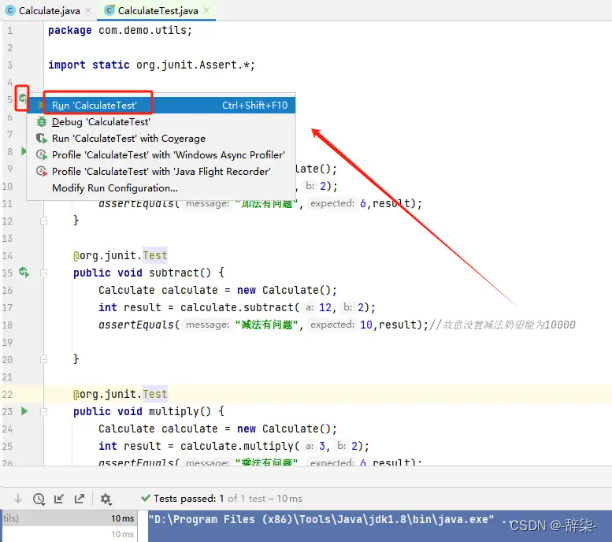Viewport: 612px width, 542px height.
Task: Click '@org.junit.Test' annotation on line 14
Action: [120, 255]
